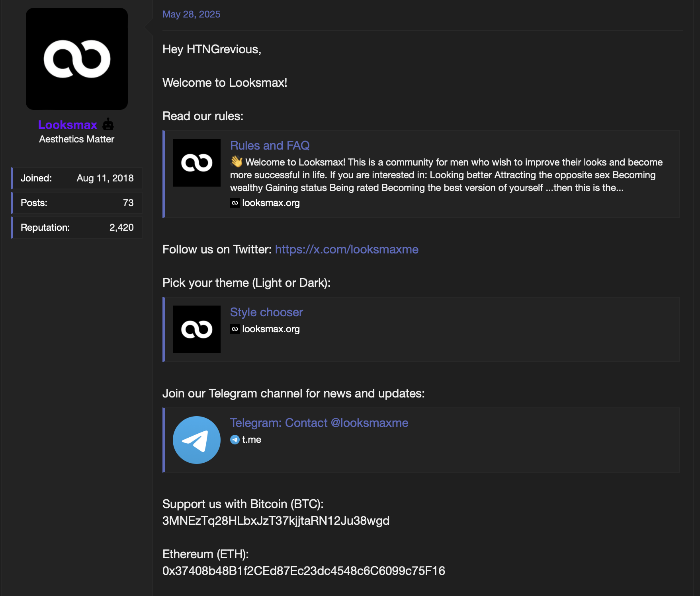Open the Looksmax username profile link
This screenshot has height=596, width=700.
click(68, 125)
